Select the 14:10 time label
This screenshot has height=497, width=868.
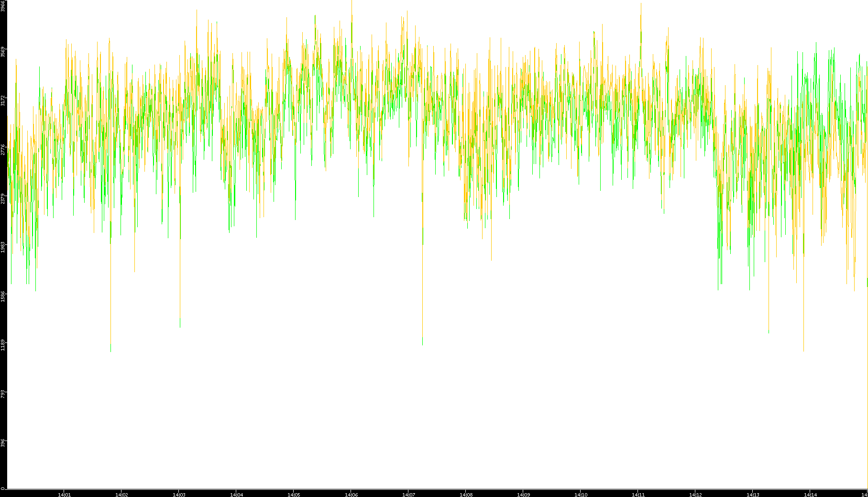point(581,495)
